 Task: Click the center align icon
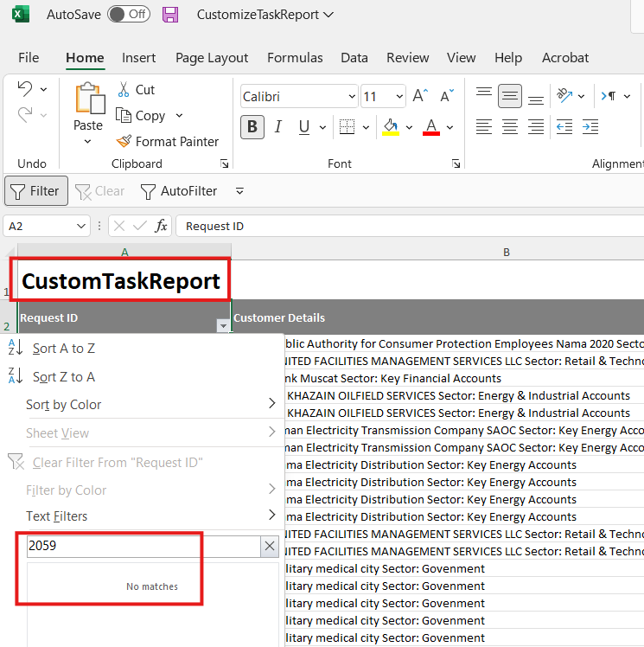[x=510, y=127]
